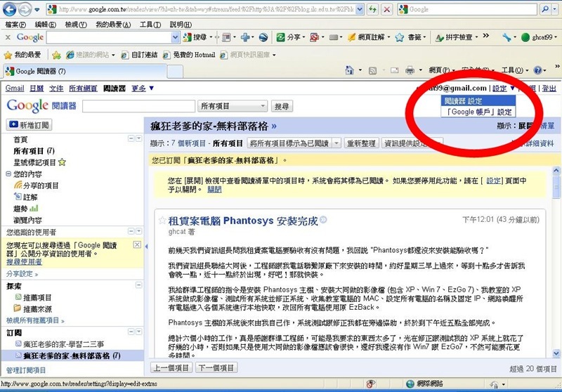
Task: Click 網頁註解 sidewiki toolbar button
Action: (368, 37)
